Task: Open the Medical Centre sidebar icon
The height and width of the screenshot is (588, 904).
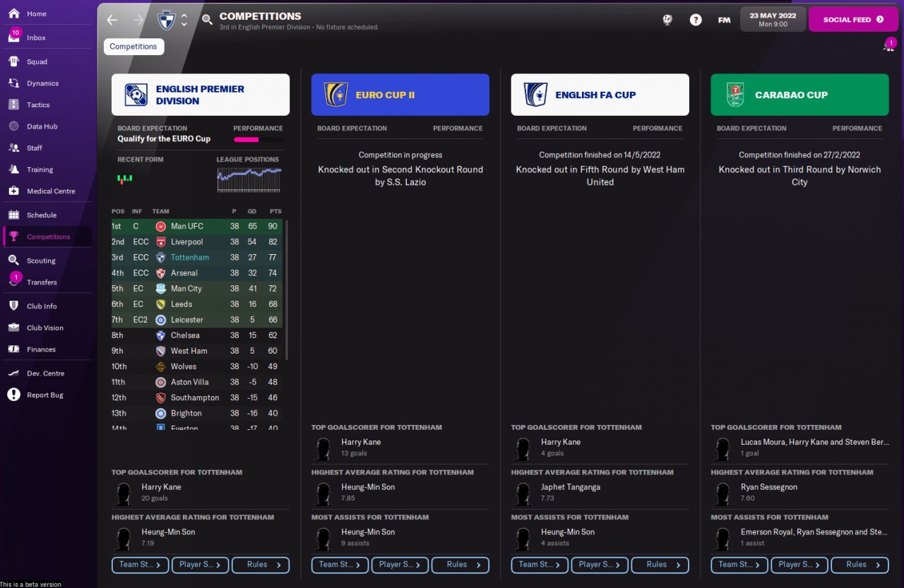Action: pos(13,191)
